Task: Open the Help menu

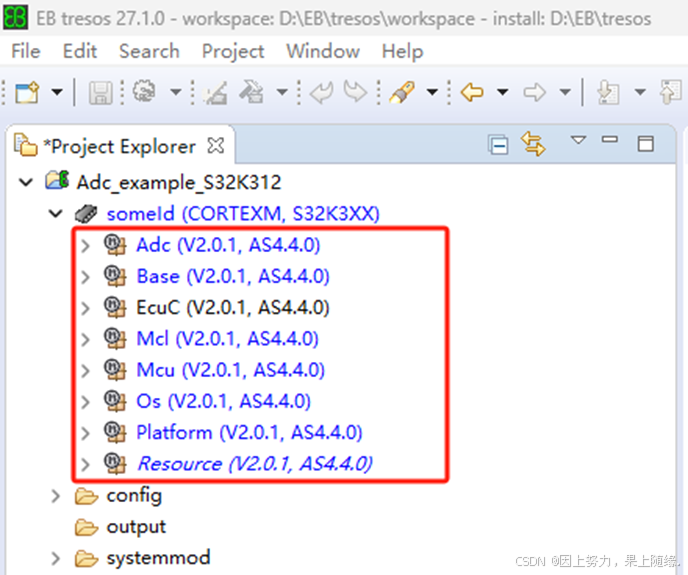Action: pos(402,52)
